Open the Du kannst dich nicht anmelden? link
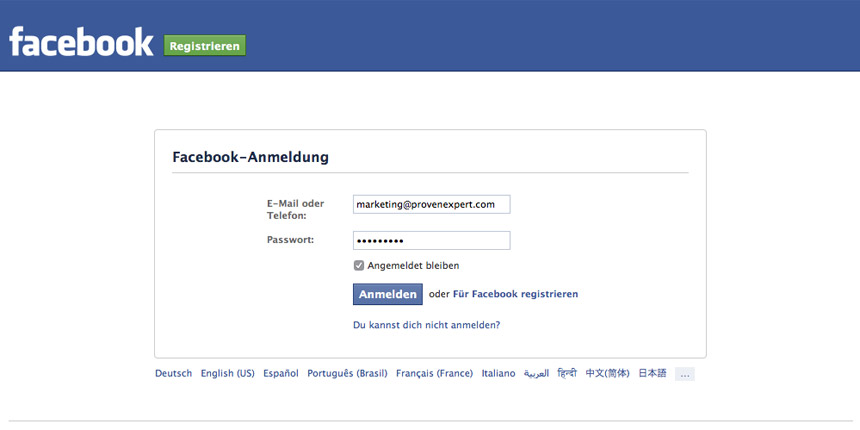This screenshot has height=430, width=860. pyautogui.click(x=427, y=325)
